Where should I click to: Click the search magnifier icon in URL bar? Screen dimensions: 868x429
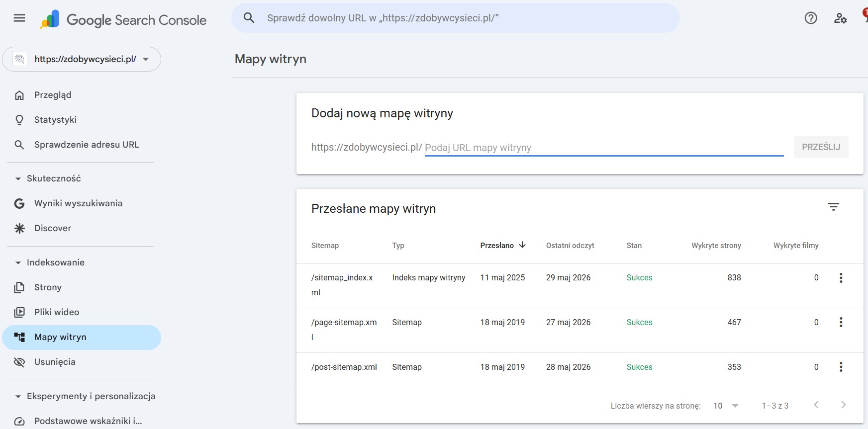pos(249,18)
